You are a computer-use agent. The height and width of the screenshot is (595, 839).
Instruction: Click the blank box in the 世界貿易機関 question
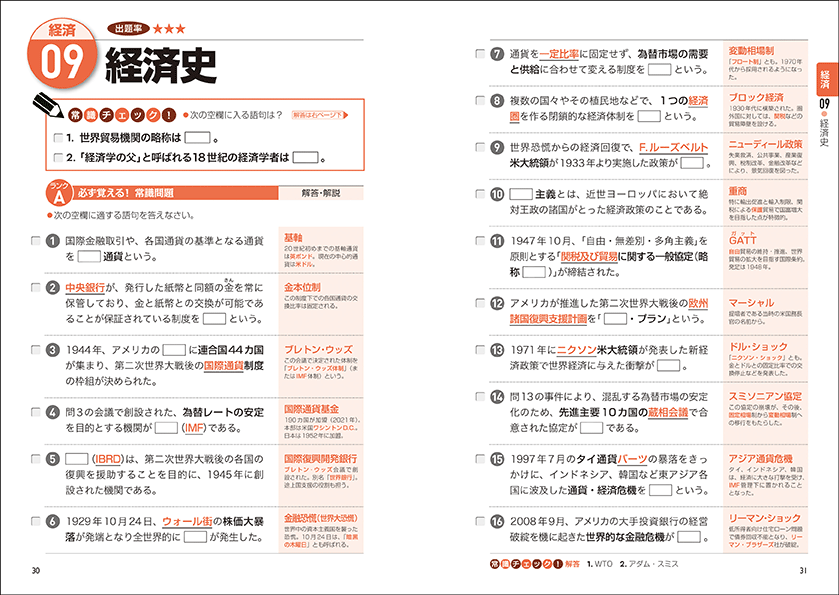(x=197, y=138)
